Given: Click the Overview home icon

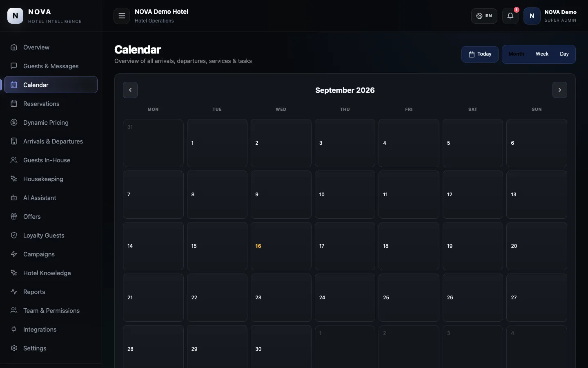Looking at the screenshot, I should pos(14,47).
